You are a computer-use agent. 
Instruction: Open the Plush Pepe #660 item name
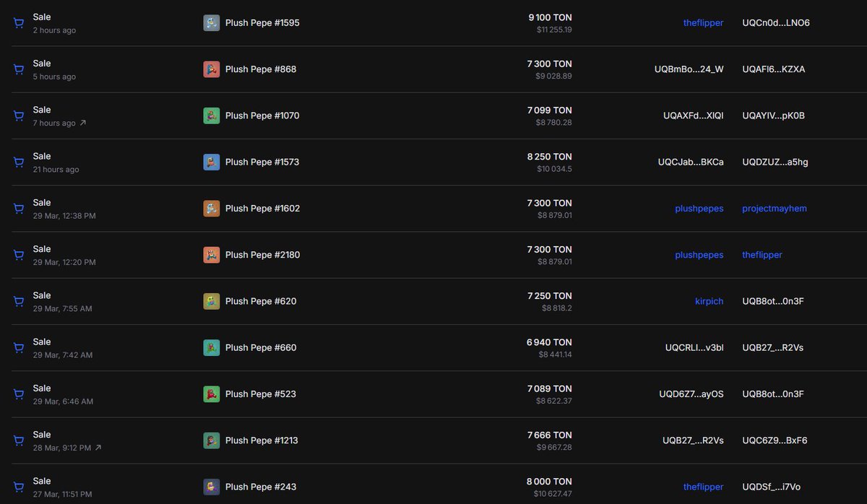coord(261,347)
